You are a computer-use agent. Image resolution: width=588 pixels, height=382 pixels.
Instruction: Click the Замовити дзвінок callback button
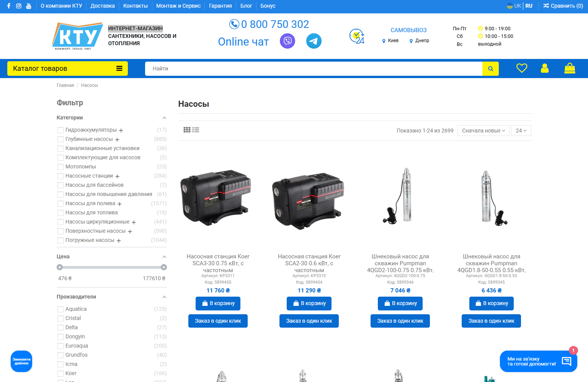21,361
